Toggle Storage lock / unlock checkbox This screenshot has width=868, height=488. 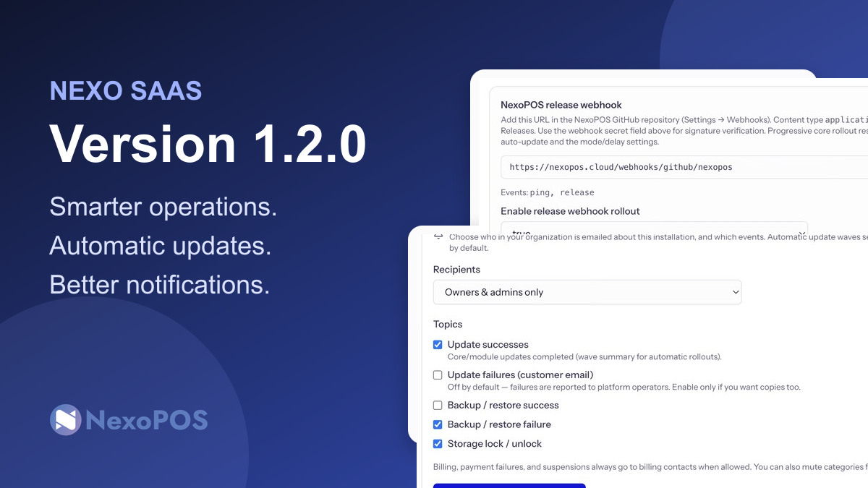[x=438, y=444]
